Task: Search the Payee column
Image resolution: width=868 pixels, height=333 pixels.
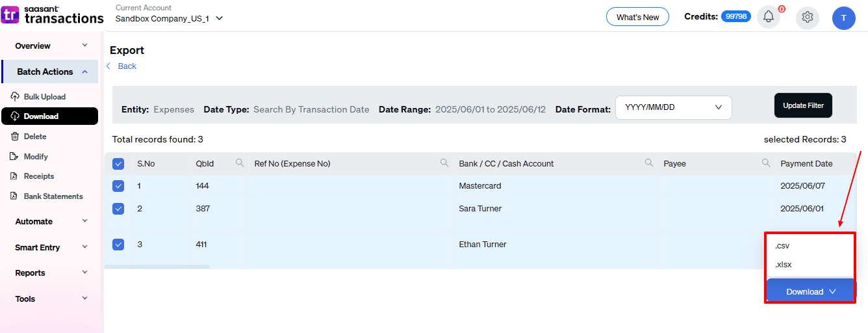Action: (x=766, y=163)
